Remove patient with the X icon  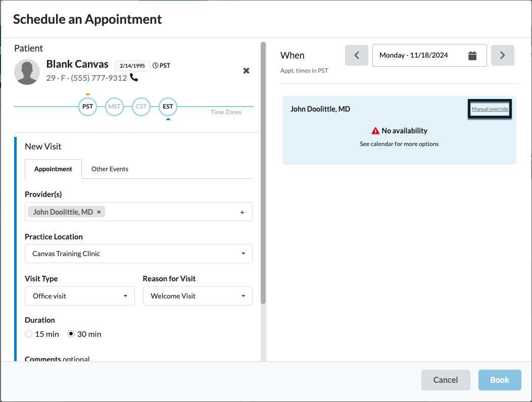(246, 71)
